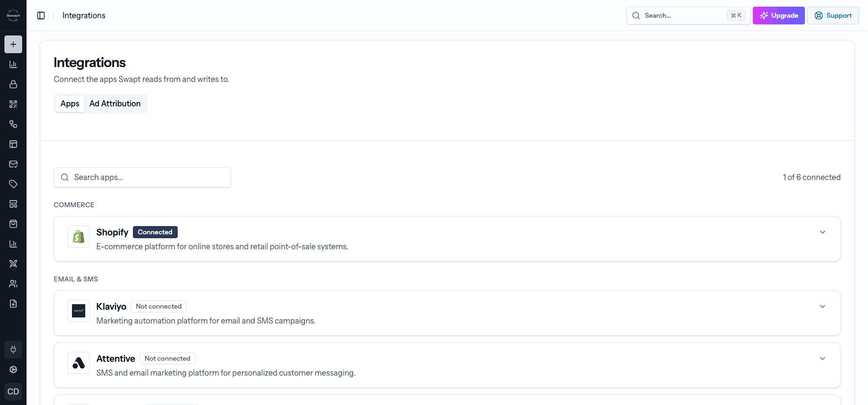
Task: Click the plus create button in sidebar
Action: [x=13, y=44]
